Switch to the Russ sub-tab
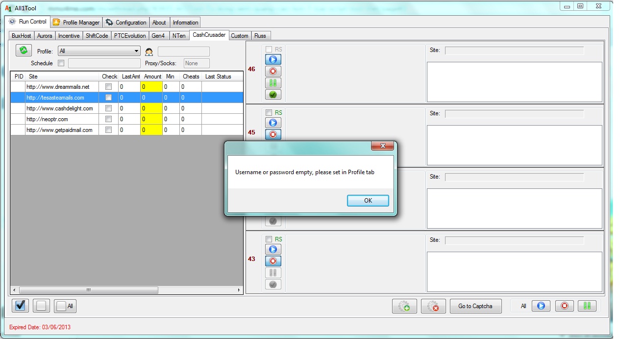Image resolution: width=644 pixels, height=339 pixels. tap(260, 36)
